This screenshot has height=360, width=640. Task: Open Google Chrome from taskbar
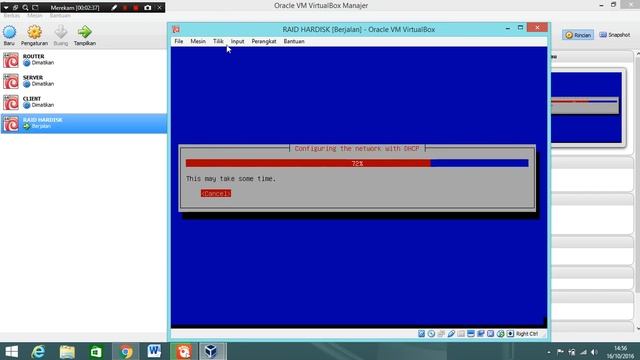(x=126, y=351)
